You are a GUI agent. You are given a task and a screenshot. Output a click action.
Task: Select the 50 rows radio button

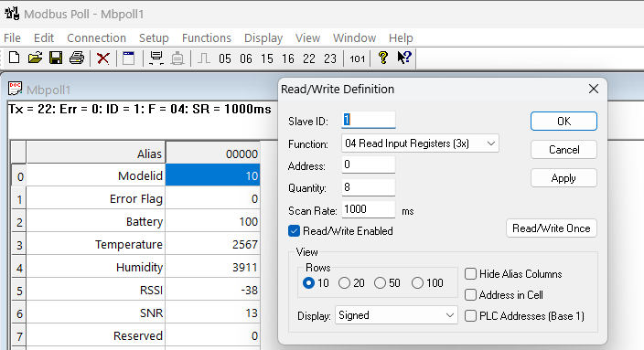pos(380,282)
